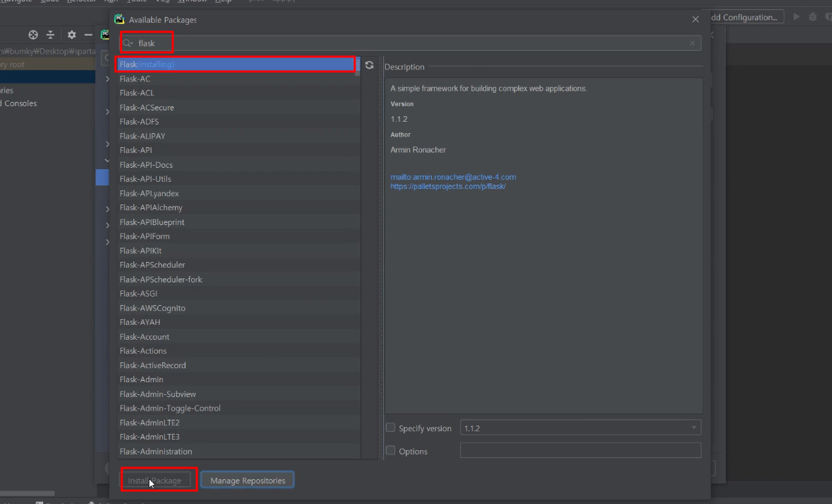Select the Flask-APIKit package
832x504 pixels.
pos(239,251)
